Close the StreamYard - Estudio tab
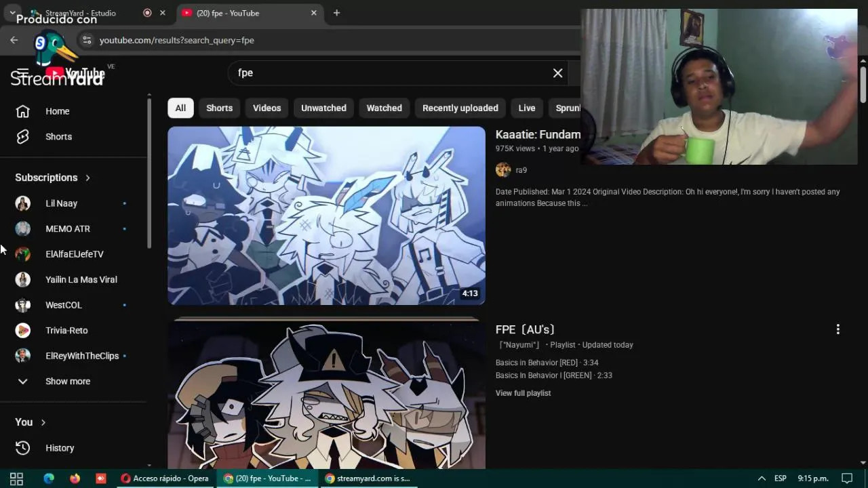Image resolution: width=868 pixels, height=488 pixels. (x=162, y=13)
